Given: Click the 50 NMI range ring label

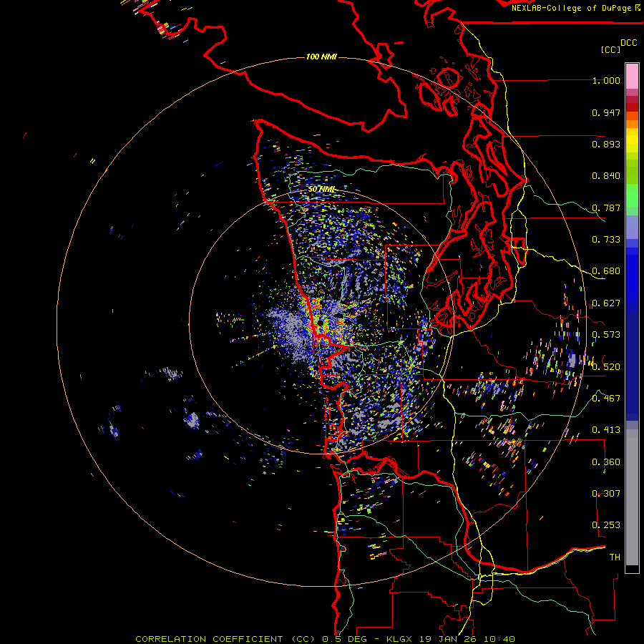Looking at the screenshot, I should (x=321, y=189).
